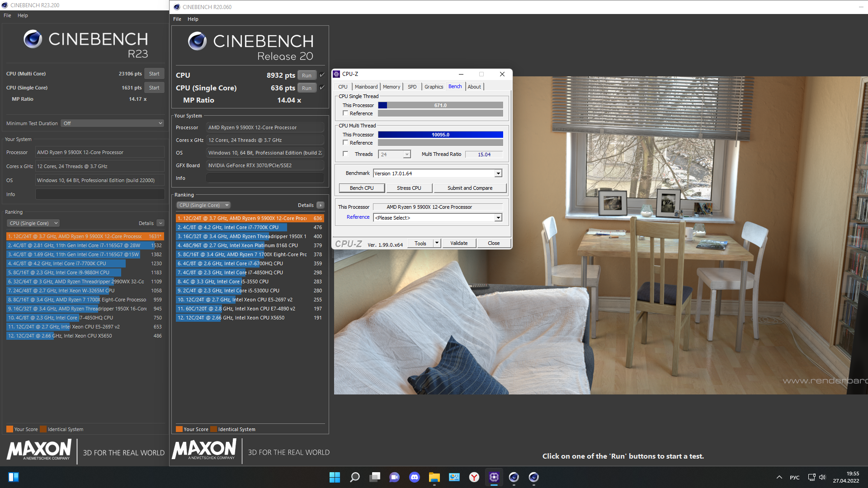Expand the Reference Please Select dropdown
Image resolution: width=868 pixels, height=488 pixels.
498,218
